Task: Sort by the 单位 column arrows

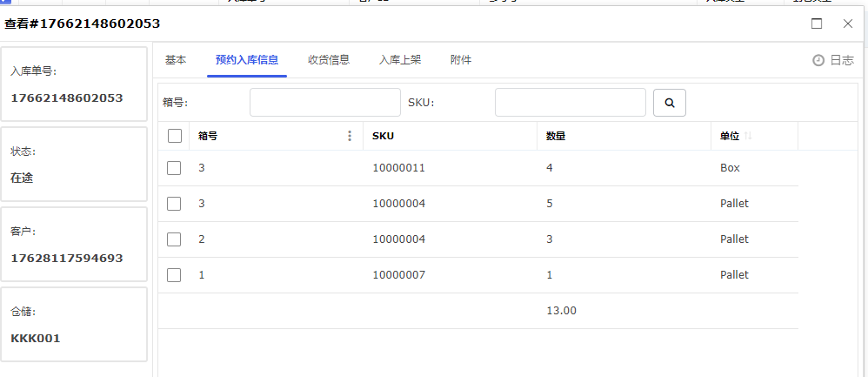Action: [x=748, y=136]
